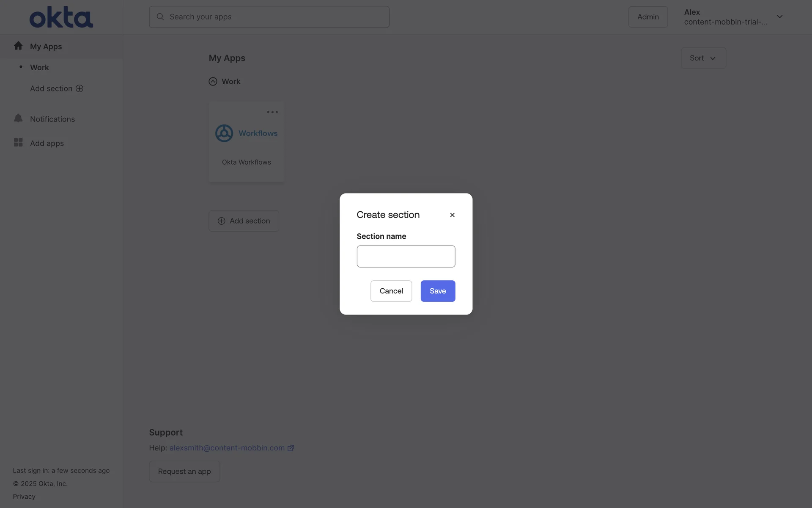The height and width of the screenshot is (508, 812).
Task: Focus the Section name input field
Action: 406,257
